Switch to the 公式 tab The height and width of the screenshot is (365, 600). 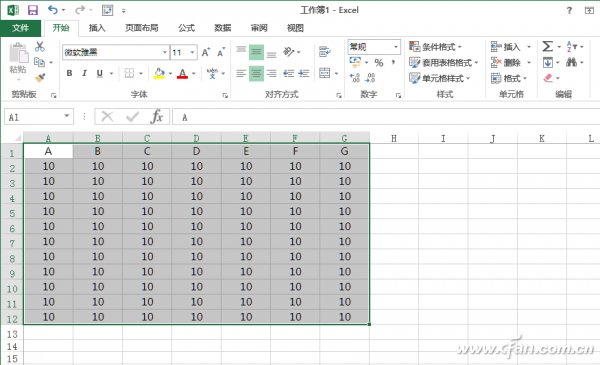[186, 28]
